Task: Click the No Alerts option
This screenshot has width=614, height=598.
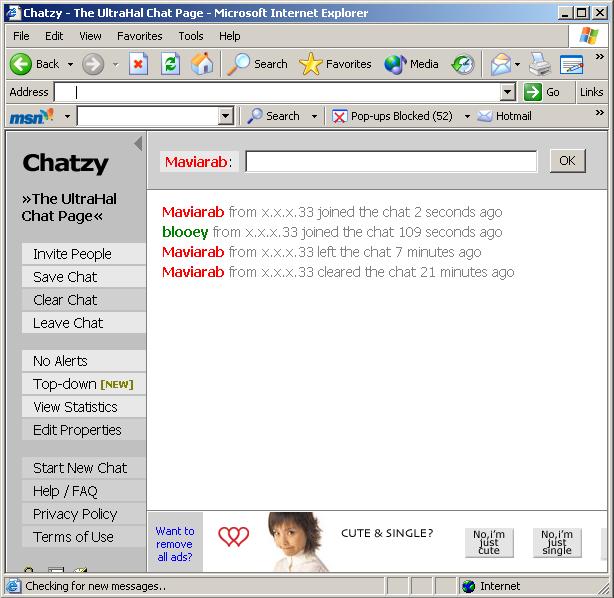Action: (84, 361)
